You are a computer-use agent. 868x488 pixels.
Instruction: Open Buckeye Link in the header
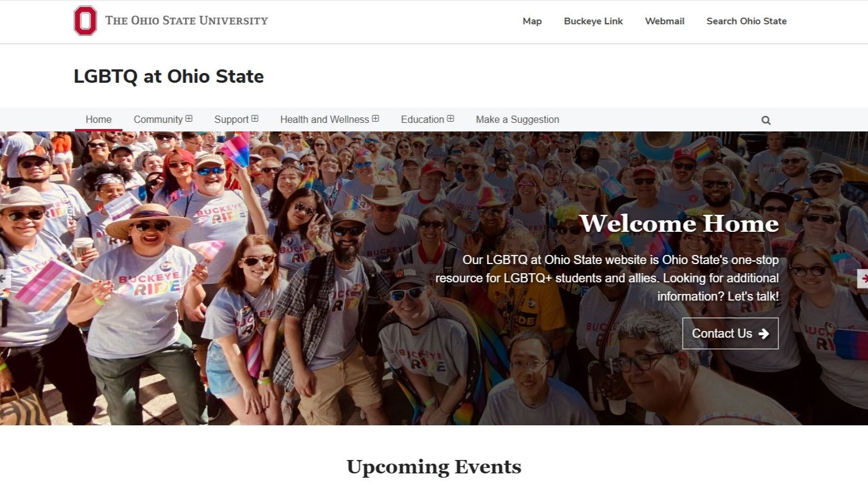pos(593,21)
